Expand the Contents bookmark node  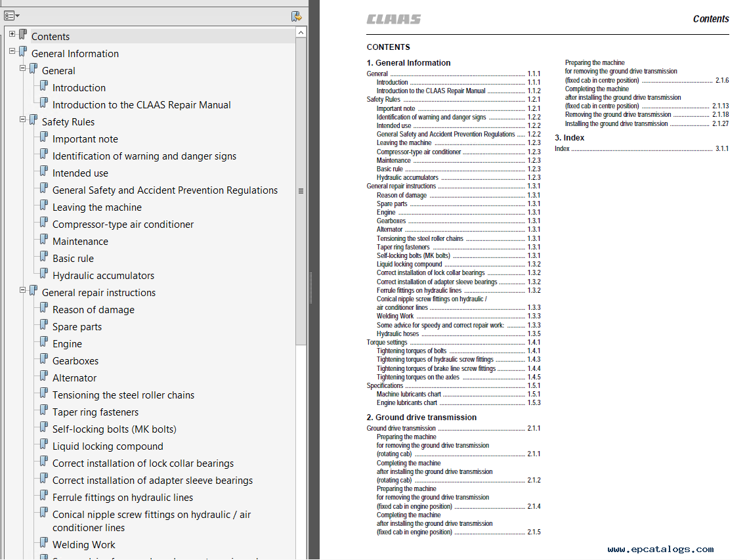(12, 34)
